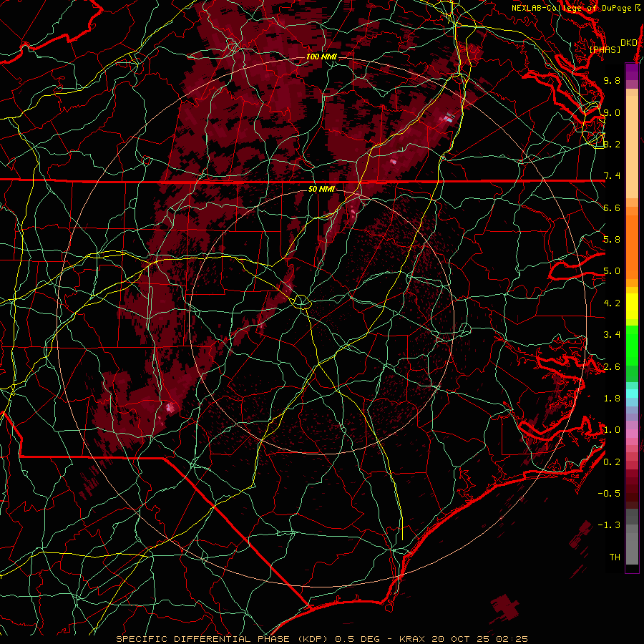Screen dimensions: 644x644
Task: Click the 5.0 legend value
Action: (x=612, y=271)
